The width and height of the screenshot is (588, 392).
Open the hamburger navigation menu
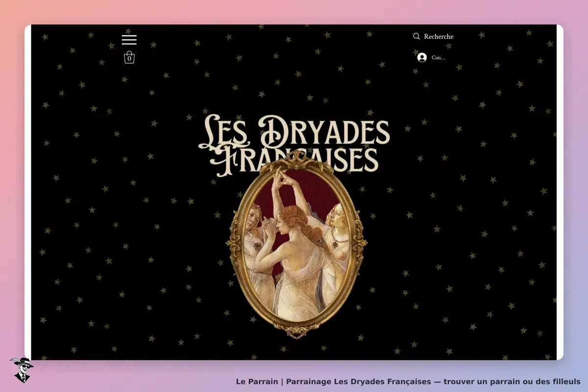[129, 40]
